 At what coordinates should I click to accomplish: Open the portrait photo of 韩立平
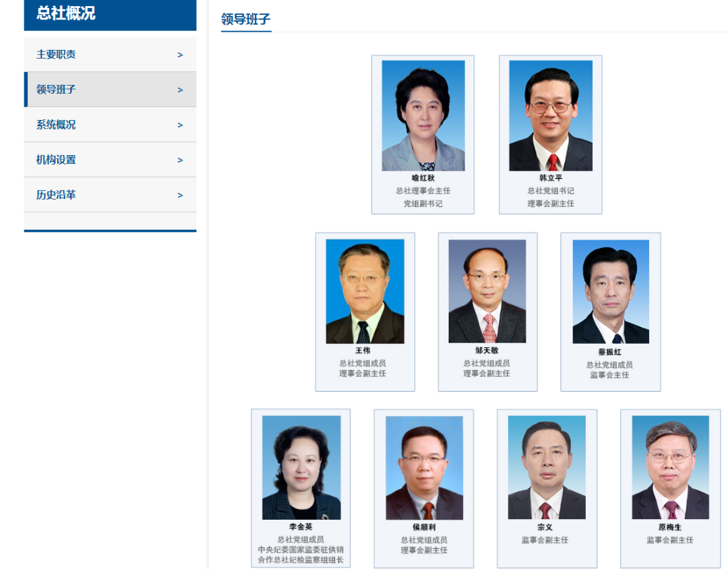[551, 116]
